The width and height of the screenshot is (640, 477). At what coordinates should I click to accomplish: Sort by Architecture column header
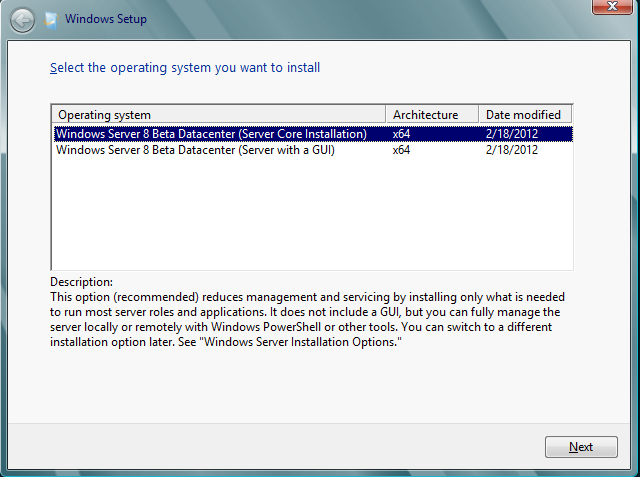click(432, 115)
